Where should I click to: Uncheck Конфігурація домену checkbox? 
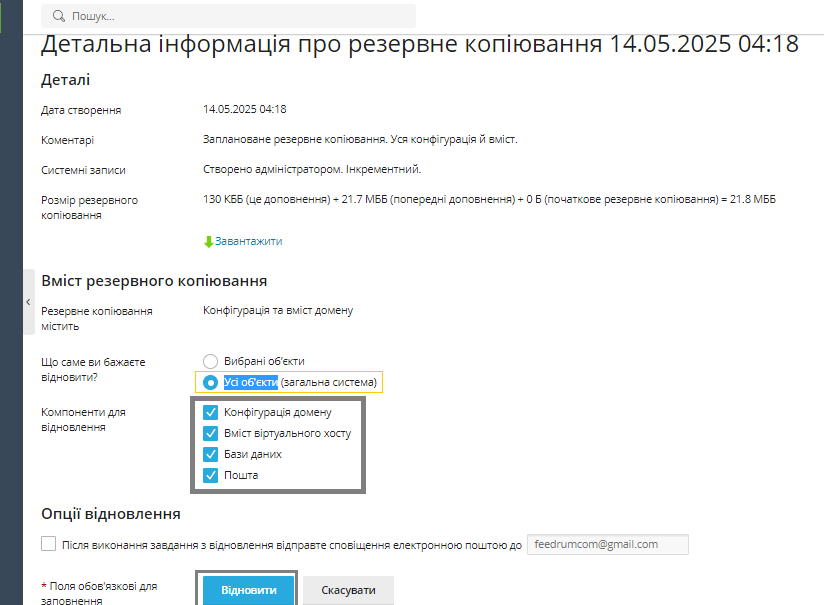[x=210, y=412]
